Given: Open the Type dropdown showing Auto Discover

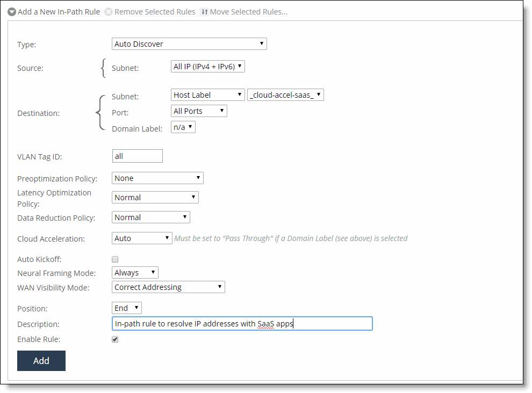Looking at the screenshot, I should 189,44.
